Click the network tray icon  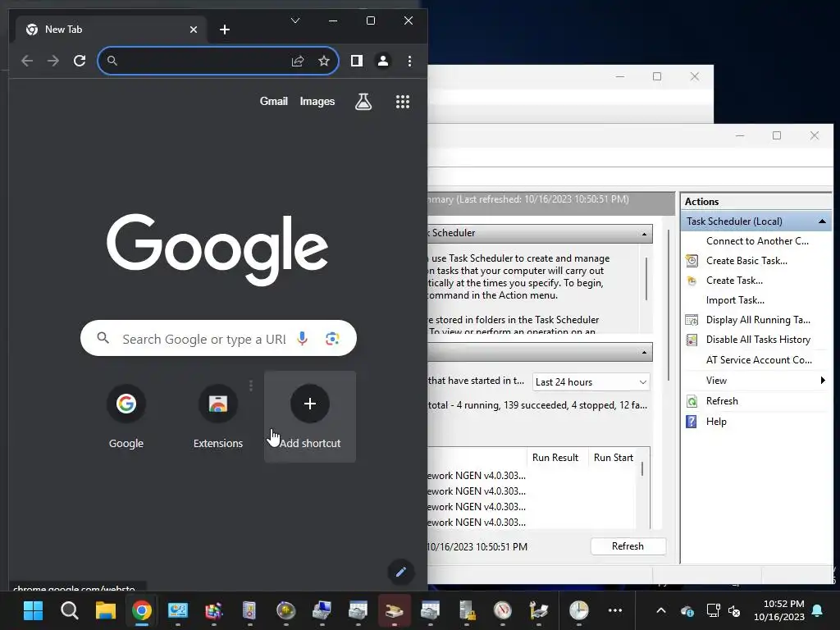[713, 610]
